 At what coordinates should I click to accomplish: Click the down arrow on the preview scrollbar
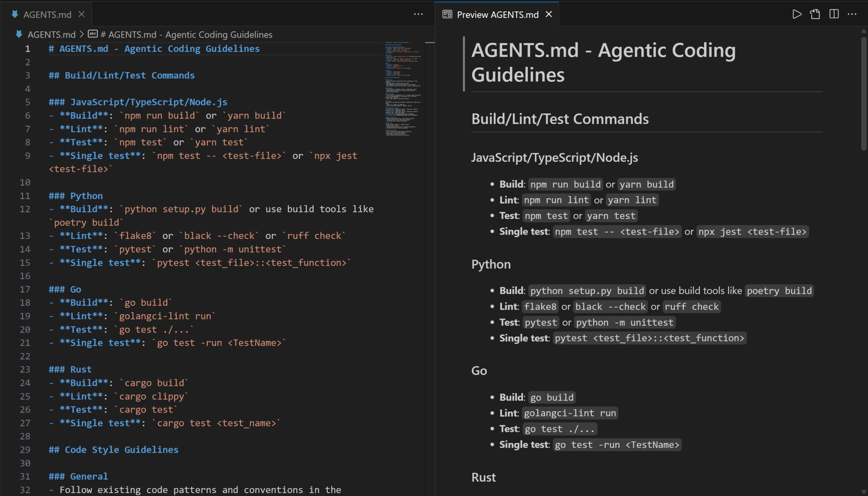(x=864, y=491)
